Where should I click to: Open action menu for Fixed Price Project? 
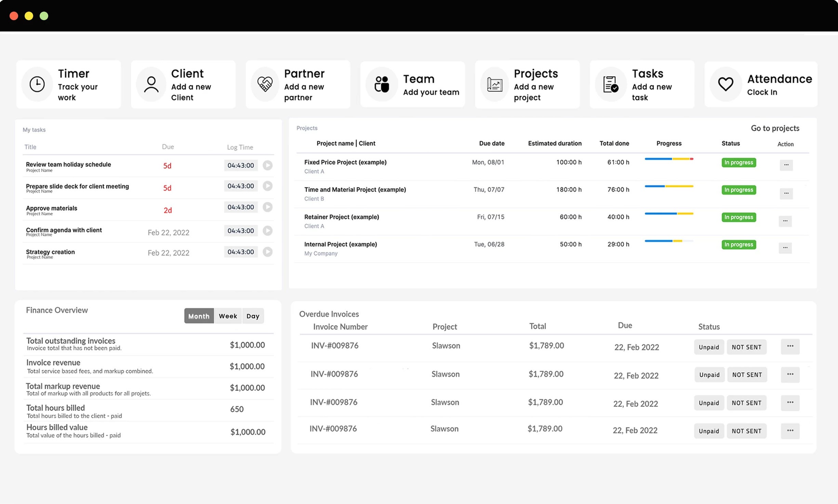click(786, 165)
